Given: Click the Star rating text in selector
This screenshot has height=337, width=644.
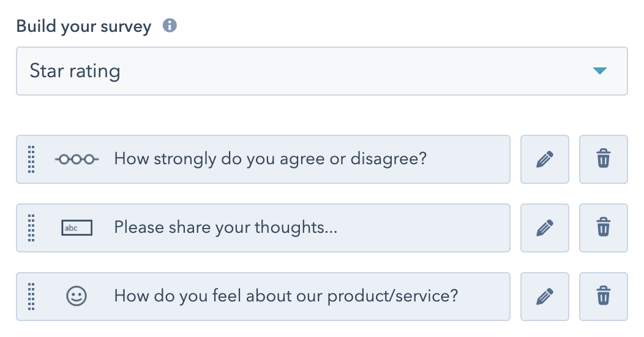Looking at the screenshot, I should 75,71.
